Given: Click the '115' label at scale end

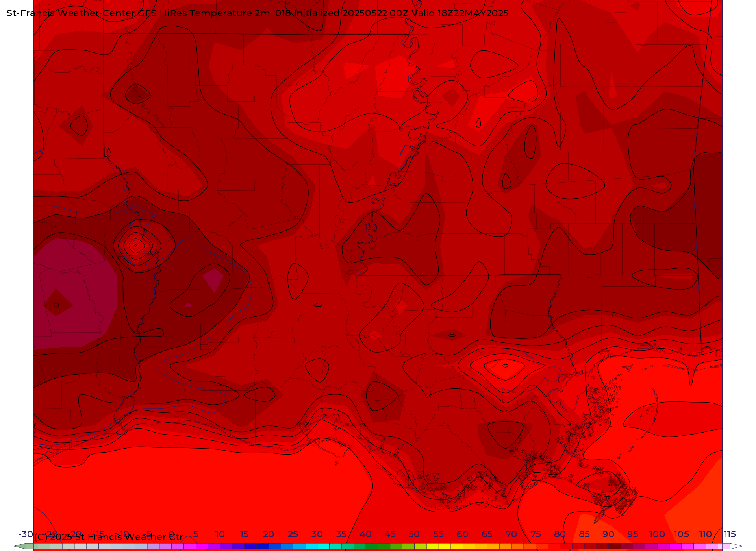Looking at the screenshot, I should pos(730,534).
